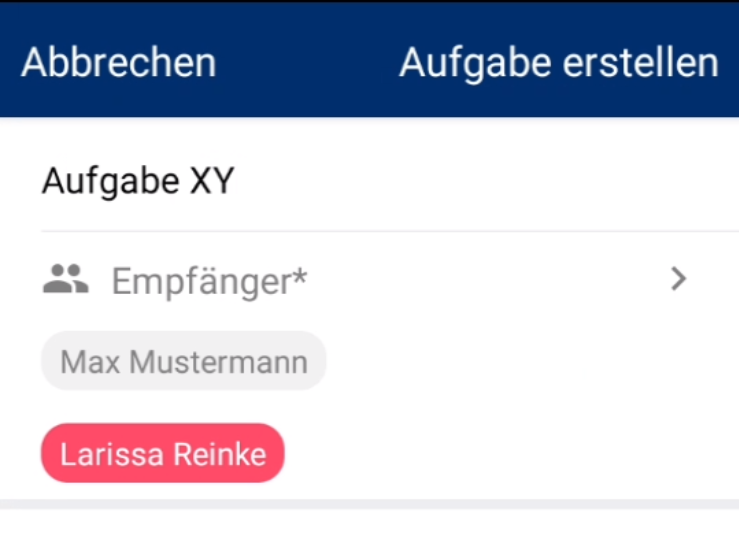Click the word Aufgabe in header bar
The image size is (739, 541).
pyautogui.click(x=475, y=65)
